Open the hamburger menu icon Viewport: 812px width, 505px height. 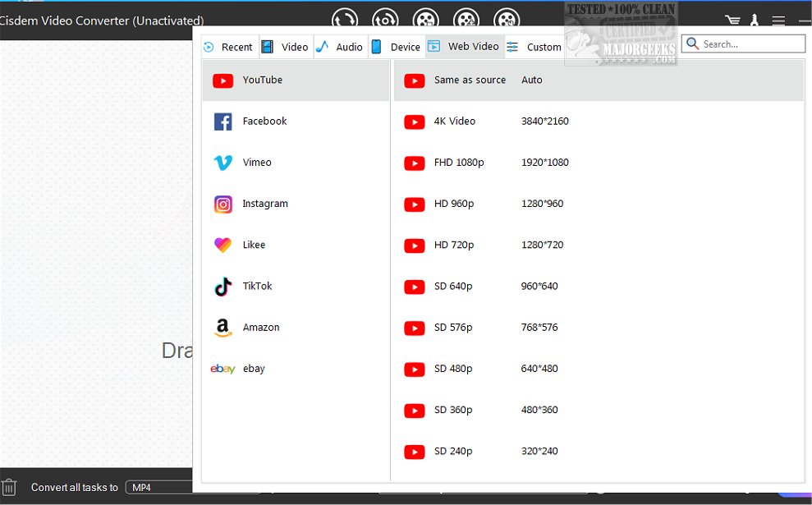pyautogui.click(x=778, y=21)
